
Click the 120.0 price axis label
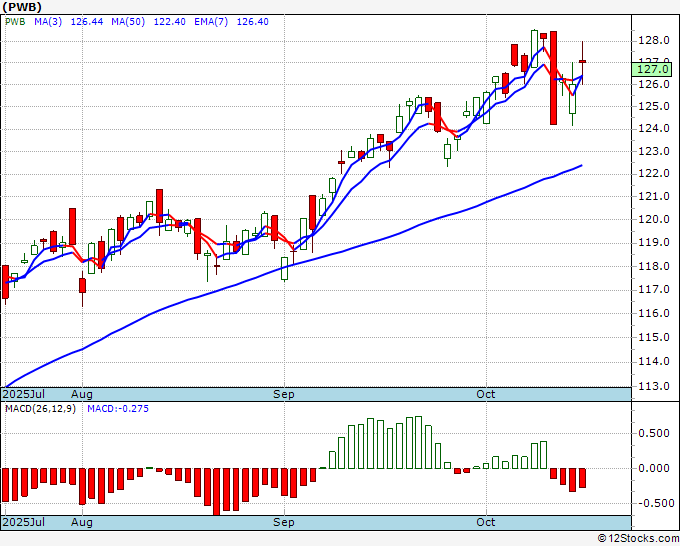pyautogui.click(x=654, y=219)
